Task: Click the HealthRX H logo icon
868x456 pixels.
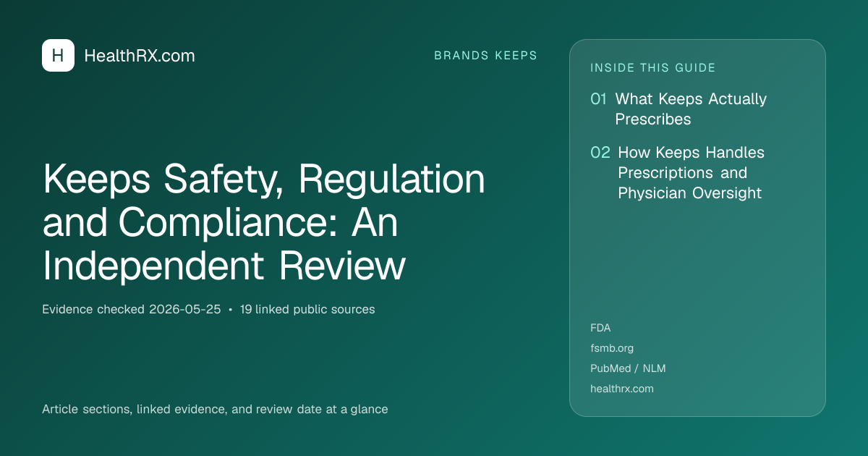Action: (58, 56)
